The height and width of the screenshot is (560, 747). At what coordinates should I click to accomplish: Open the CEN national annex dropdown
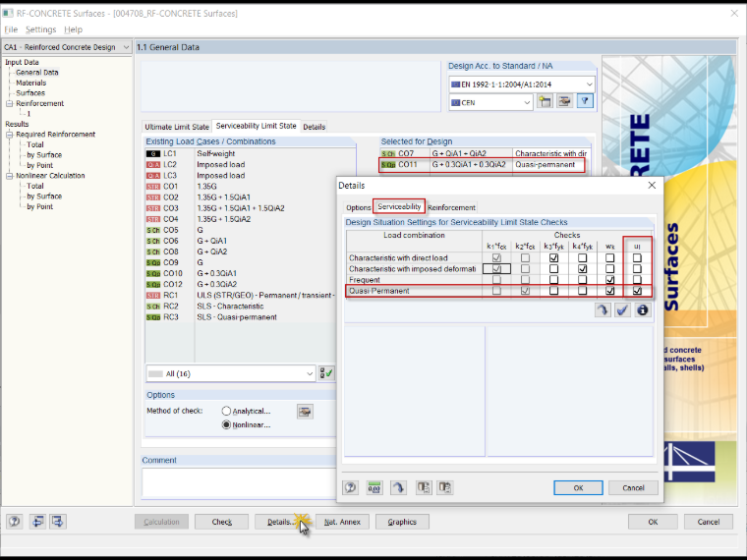click(490, 102)
